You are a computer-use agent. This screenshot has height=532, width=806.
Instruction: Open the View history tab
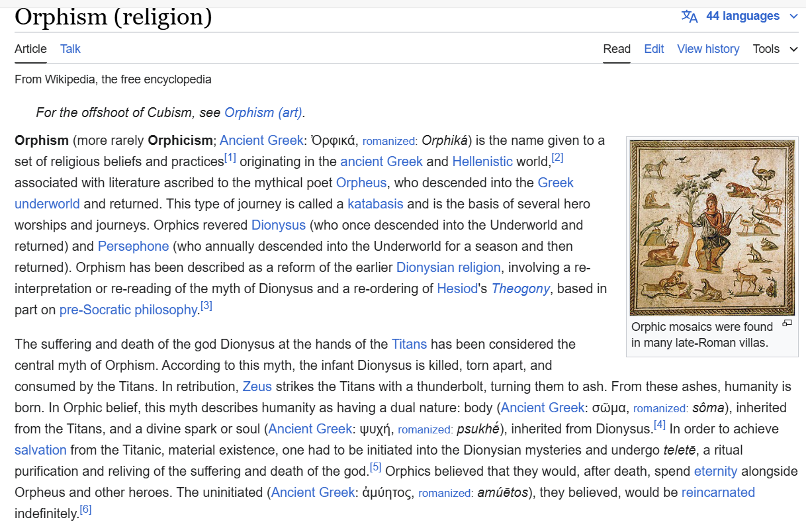pyautogui.click(x=708, y=49)
